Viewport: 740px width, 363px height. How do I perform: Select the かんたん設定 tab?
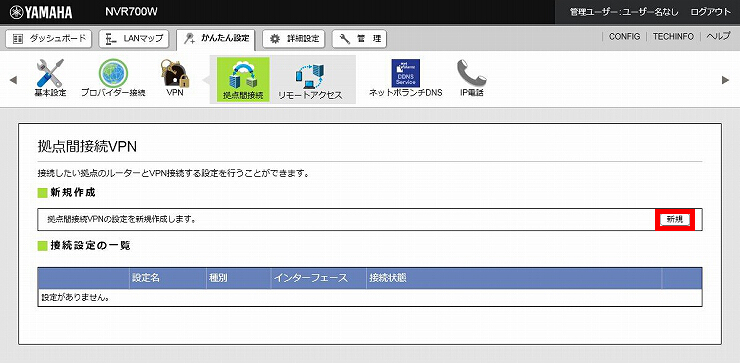pyautogui.click(x=216, y=39)
